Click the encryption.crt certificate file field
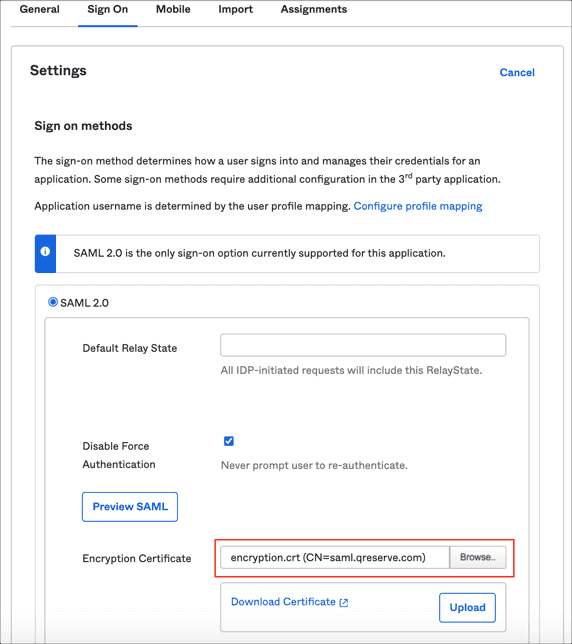Viewport: 572px width, 644px height. [x=335, y=557]
